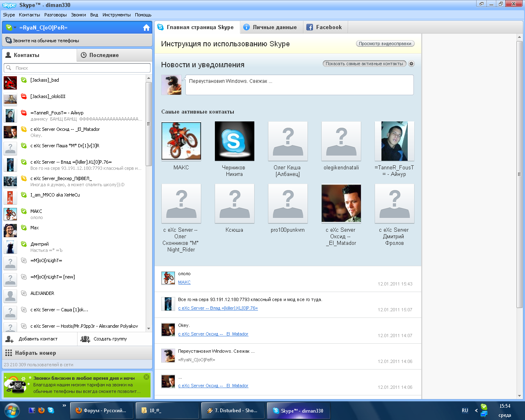Show hidden tray icons with the arrow

[x=476, y=410]
